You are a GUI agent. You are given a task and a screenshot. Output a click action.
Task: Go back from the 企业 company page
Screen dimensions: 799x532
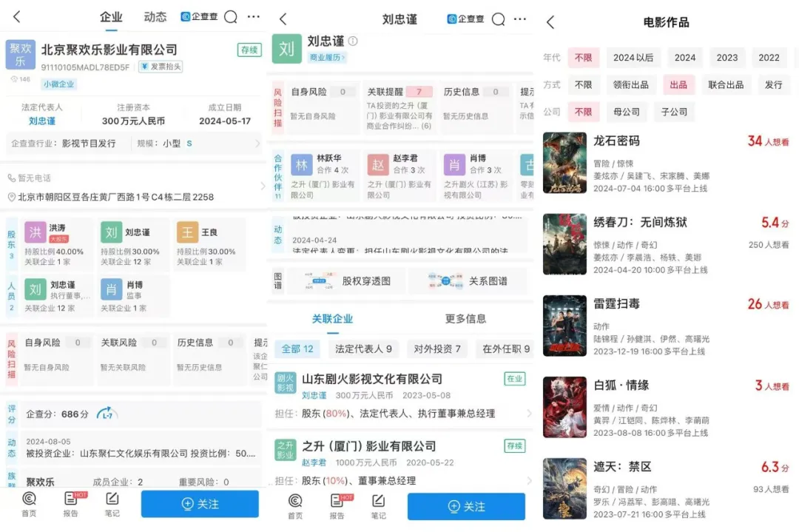point(17,17)
